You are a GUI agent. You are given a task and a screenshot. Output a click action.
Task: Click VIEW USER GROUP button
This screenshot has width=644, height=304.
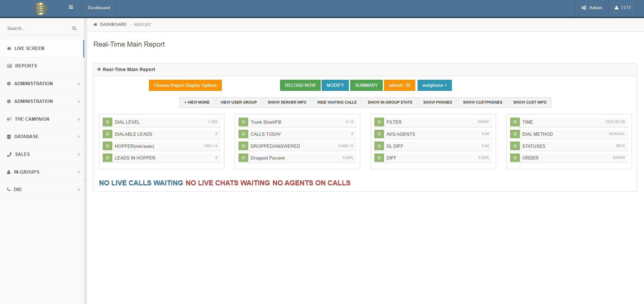tap(239, 102)
